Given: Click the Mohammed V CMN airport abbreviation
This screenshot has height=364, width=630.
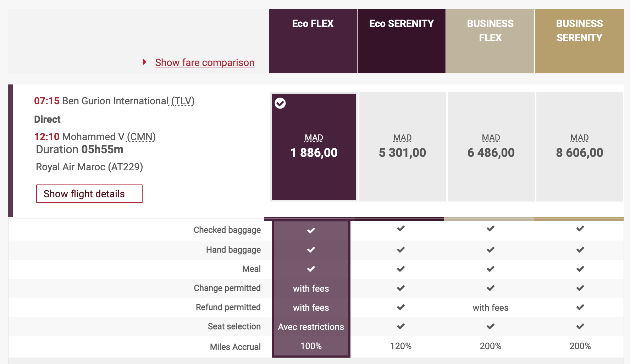Looking at the screenshot, I should click(x=141, y=137).
